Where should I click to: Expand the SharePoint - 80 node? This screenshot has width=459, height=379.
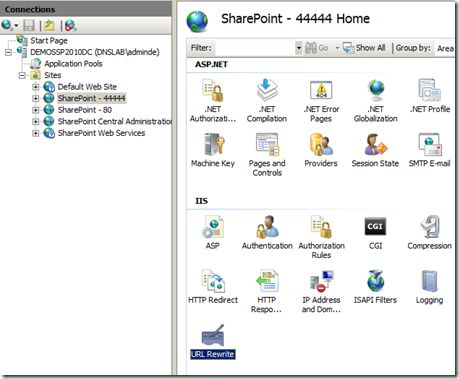(35, 110)
